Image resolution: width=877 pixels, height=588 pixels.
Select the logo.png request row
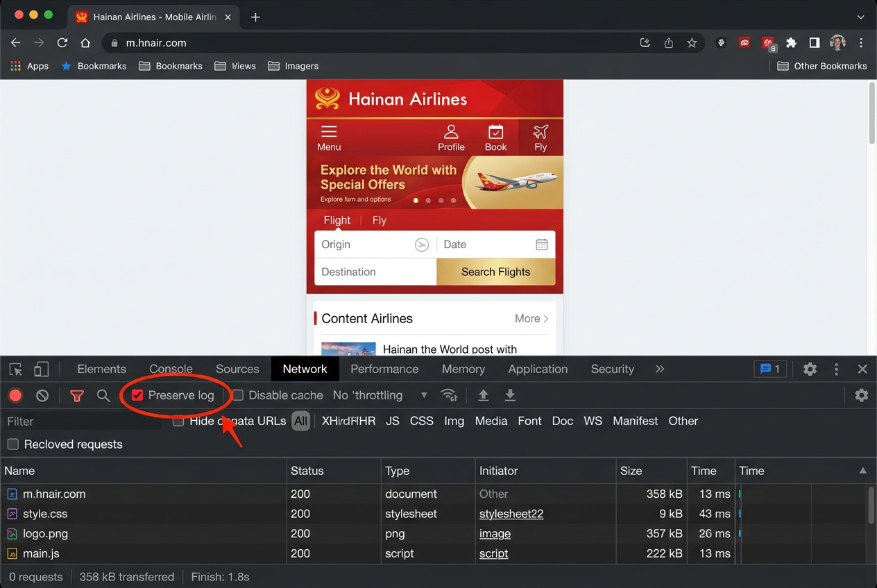click(434, 534)
